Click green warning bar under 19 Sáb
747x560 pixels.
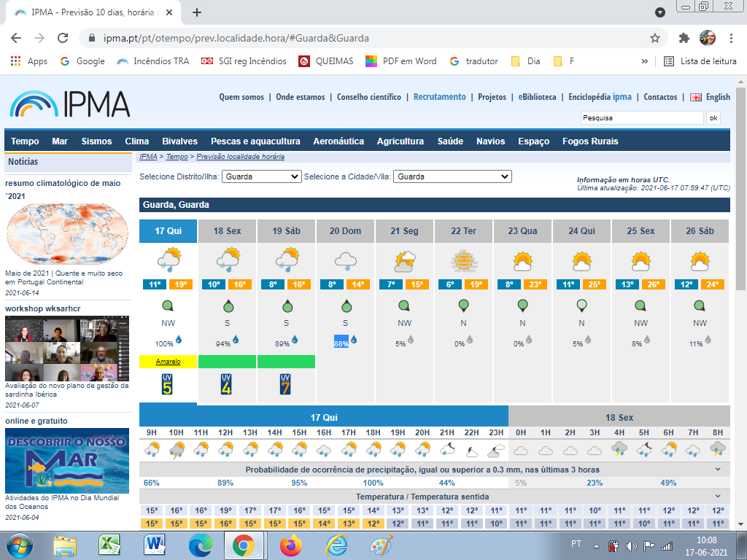(x=286, y=362)
